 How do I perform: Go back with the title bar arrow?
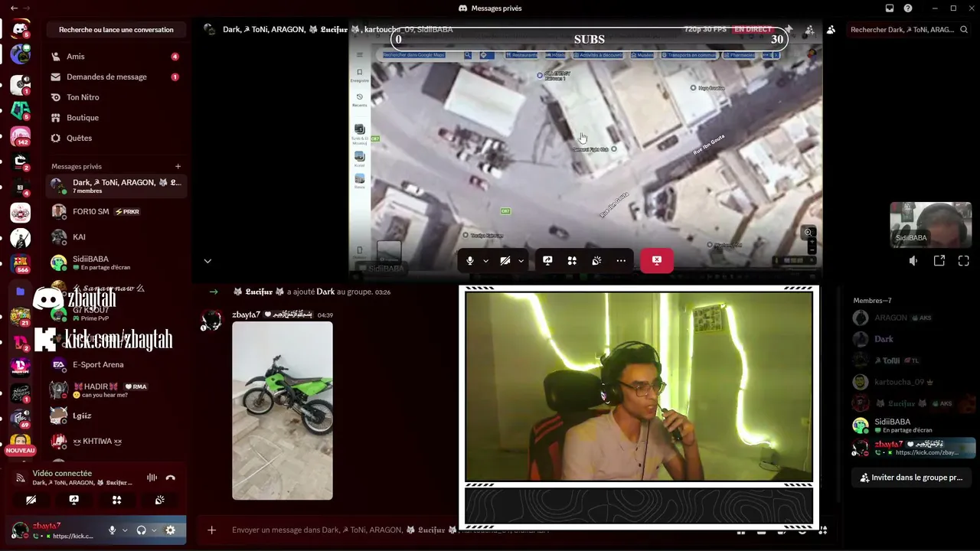pyautogui.click(x=14, y=8)
